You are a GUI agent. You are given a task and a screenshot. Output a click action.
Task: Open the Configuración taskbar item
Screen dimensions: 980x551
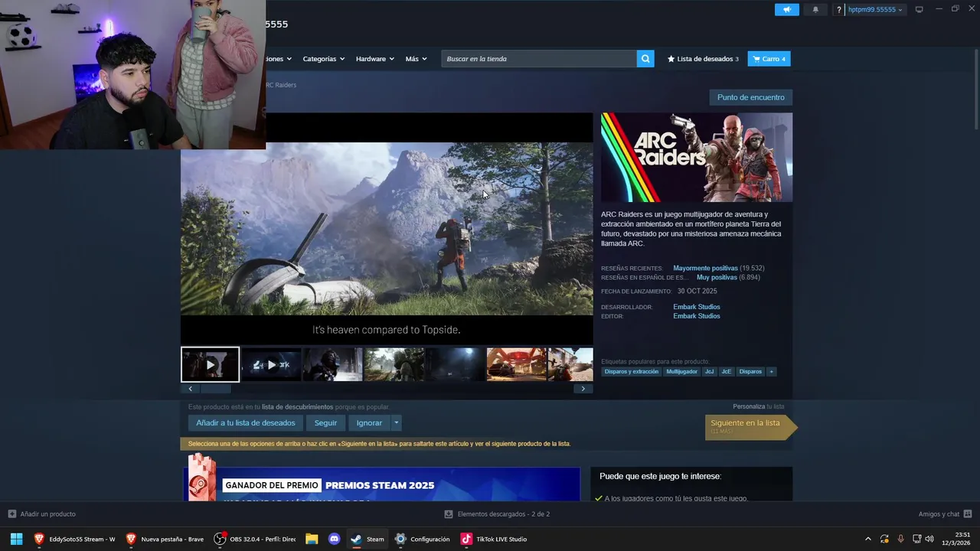(422, 539)
